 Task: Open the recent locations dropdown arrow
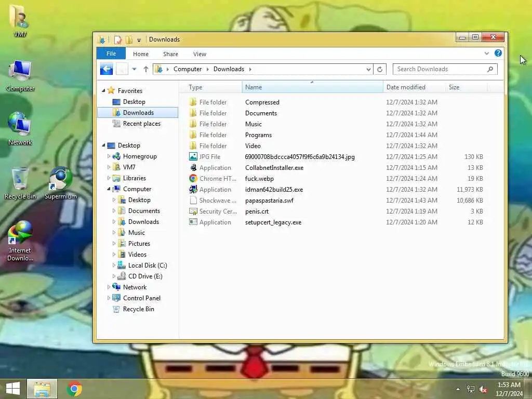click(x=135, y=69)
